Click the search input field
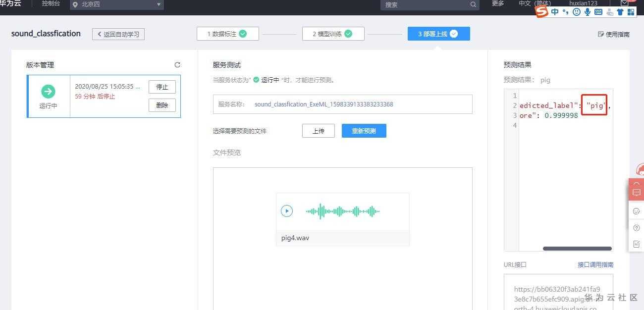This screenshot has width=644, height=310. pos(430,4)
